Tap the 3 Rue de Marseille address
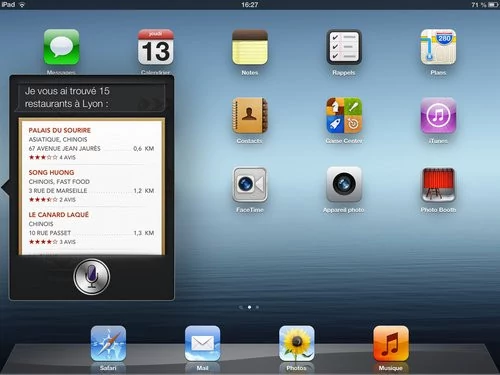The height and width of the screenshot is (375, 500). click(x=58, y=191)
